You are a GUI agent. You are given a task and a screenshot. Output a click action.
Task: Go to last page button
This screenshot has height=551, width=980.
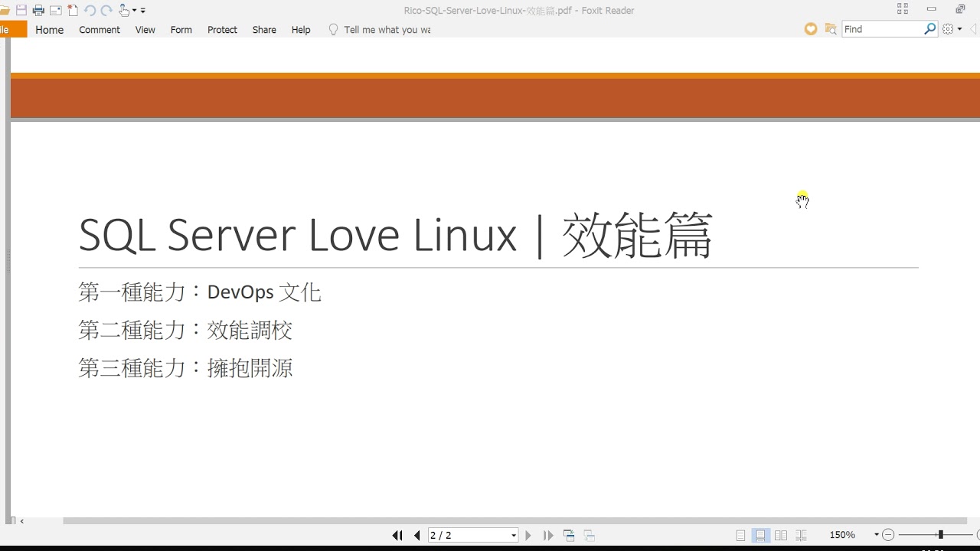pyautogui.click(x=548, y=536)
